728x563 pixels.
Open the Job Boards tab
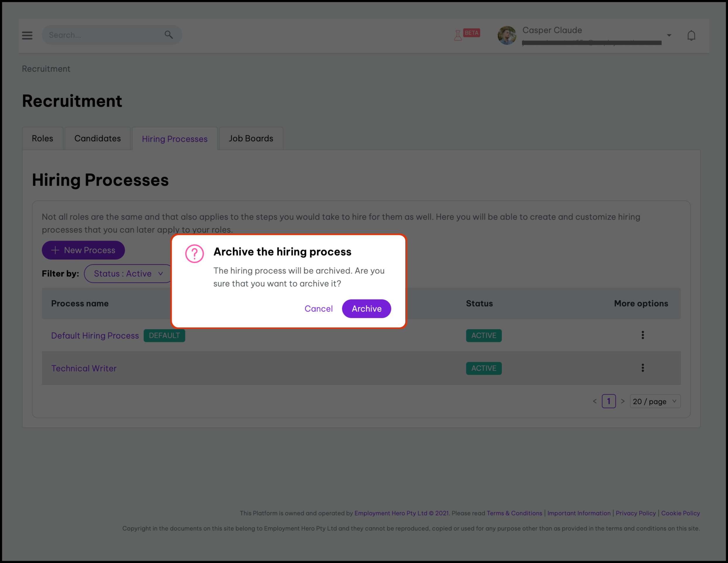(251, 138)
